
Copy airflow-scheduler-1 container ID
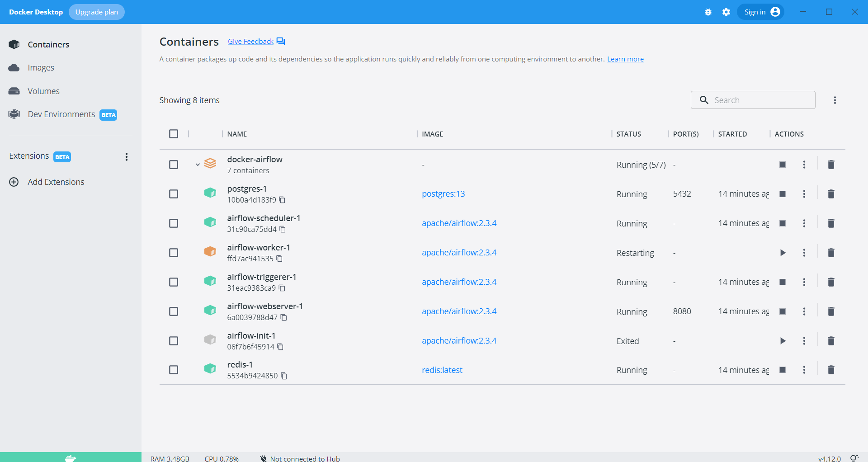click(283, 229)
